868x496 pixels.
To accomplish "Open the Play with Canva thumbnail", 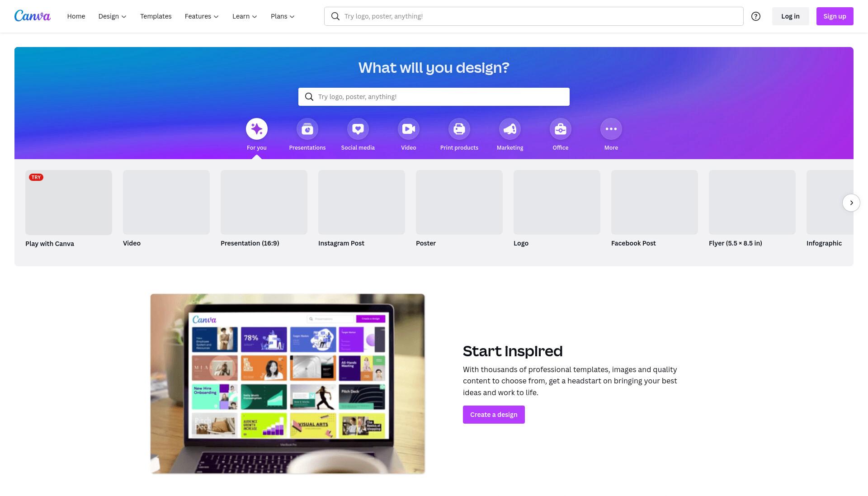I will click(x=69, y=203).
